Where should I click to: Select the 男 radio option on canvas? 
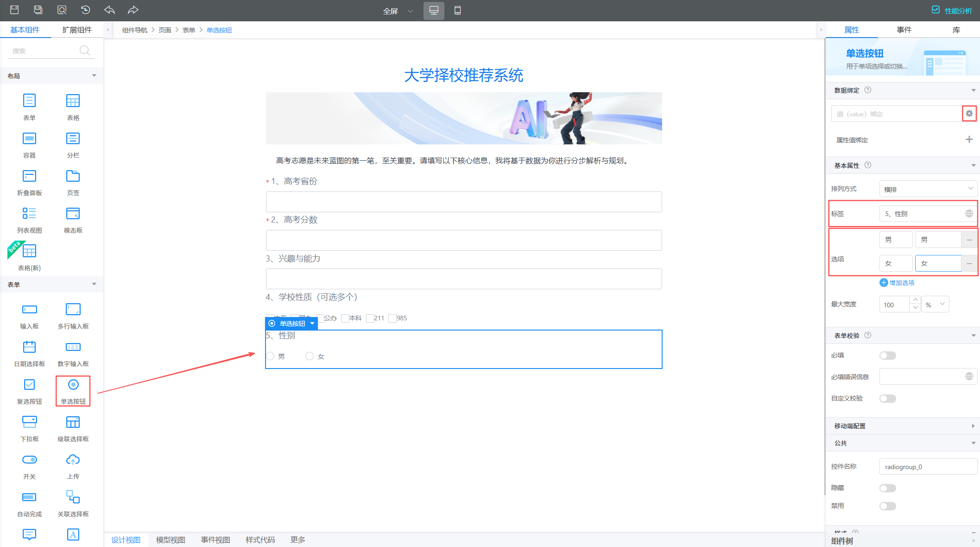(271, 356)
